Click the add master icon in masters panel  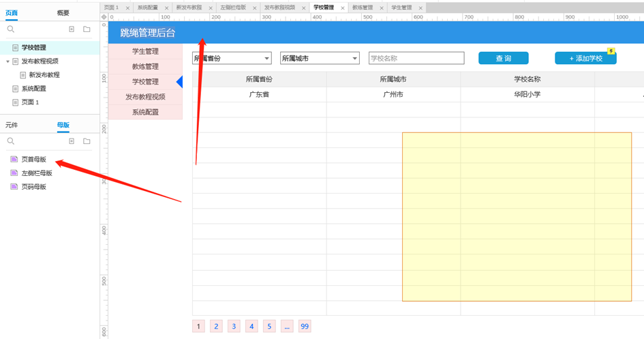(x=72, y=141)
